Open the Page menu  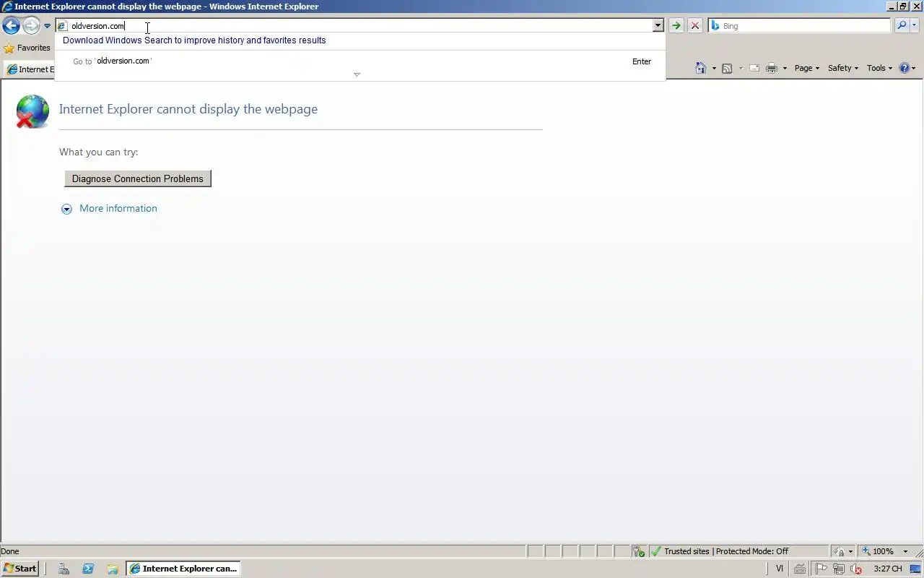[806, 68]
